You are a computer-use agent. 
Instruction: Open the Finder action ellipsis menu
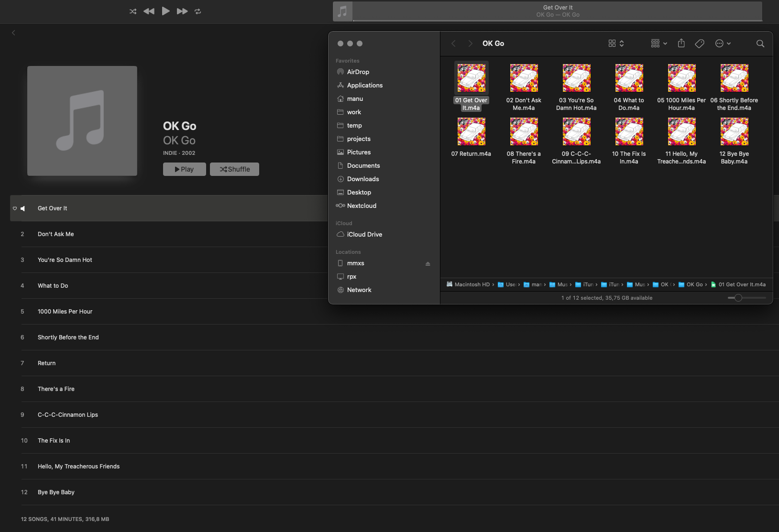click(x=723, y=43)
